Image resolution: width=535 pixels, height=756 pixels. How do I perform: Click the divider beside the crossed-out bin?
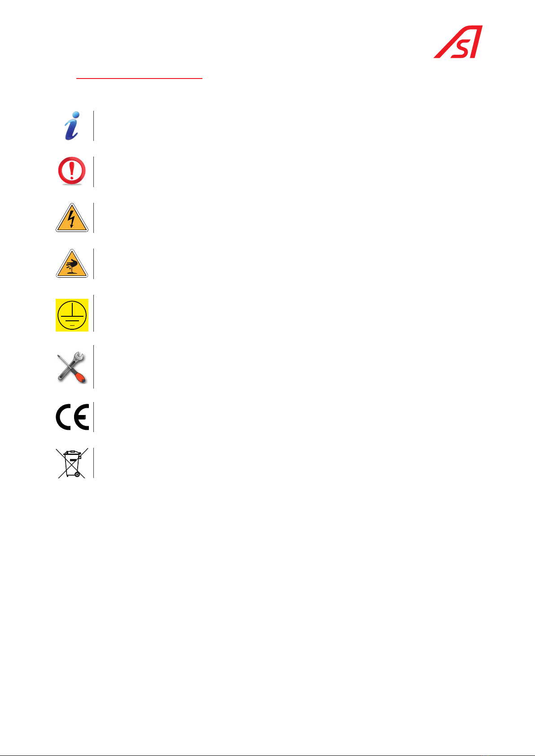point(93,463)
